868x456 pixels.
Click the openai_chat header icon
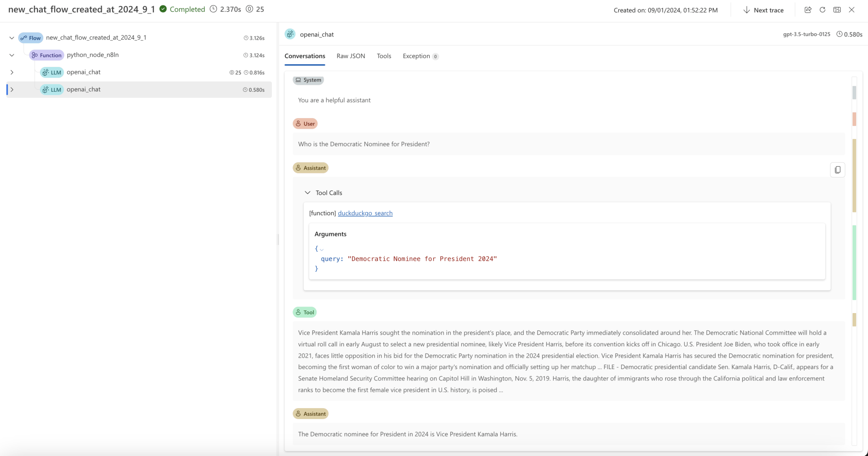290,34
